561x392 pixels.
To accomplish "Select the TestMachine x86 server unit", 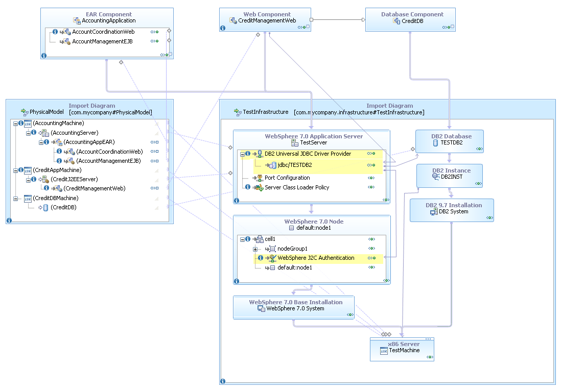I will click(402, 350).
